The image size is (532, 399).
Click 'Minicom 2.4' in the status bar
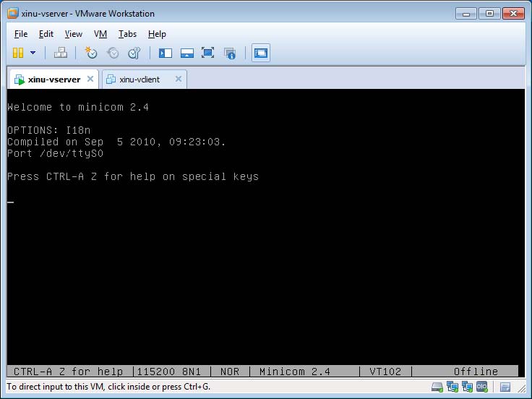[x=294, y=372]
